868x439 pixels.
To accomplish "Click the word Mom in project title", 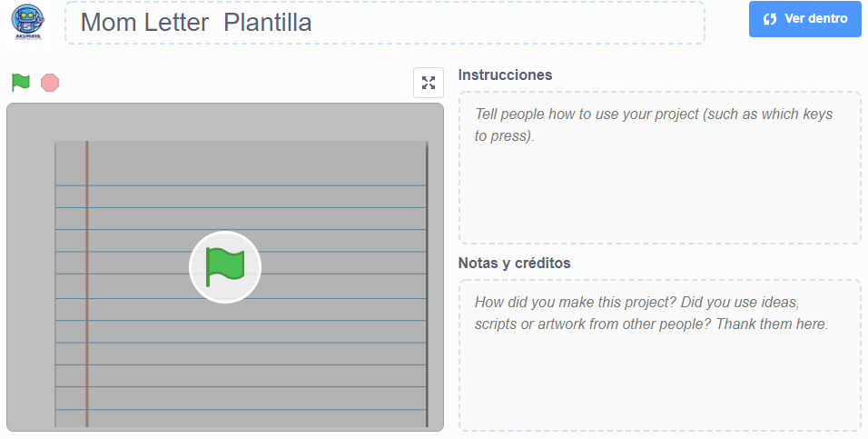I will tap(109, 23).
